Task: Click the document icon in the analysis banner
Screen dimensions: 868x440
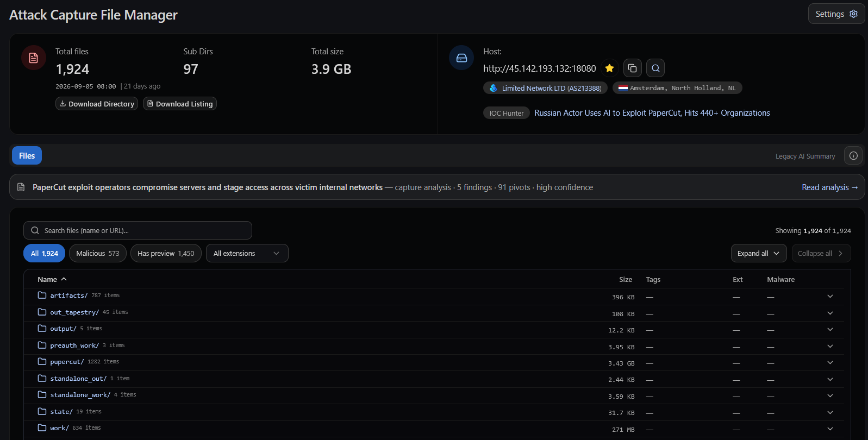Action: click(21, 187)
